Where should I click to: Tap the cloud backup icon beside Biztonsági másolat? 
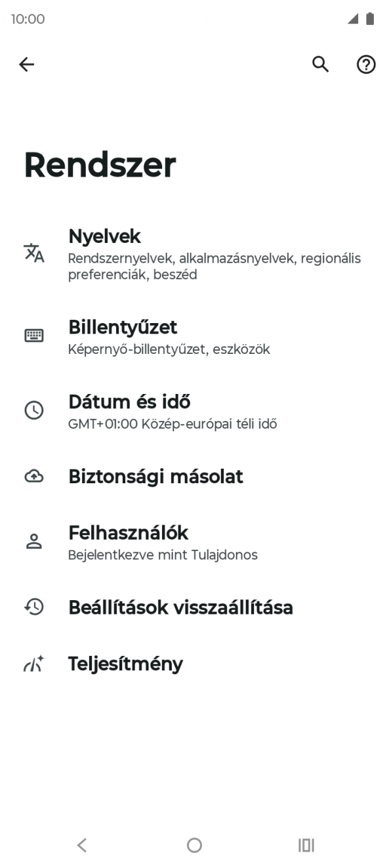(33, 477)
